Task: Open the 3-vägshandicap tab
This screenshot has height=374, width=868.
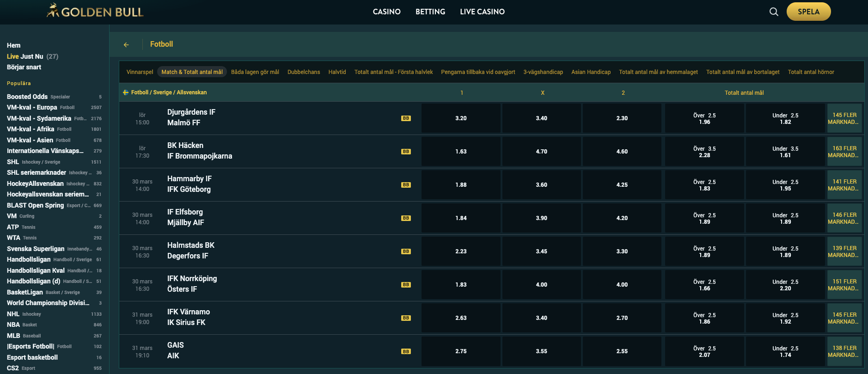Action: click(543, 72)
